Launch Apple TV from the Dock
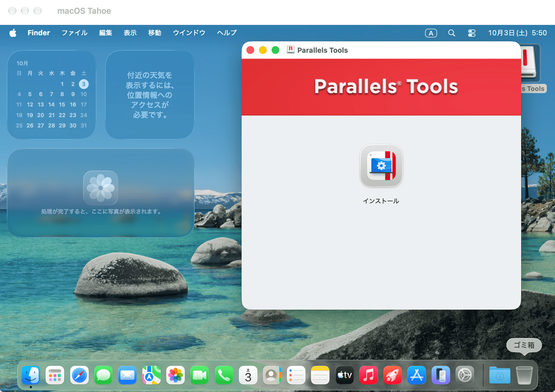The width and height of the screenshot is (555, 392). 344,375
